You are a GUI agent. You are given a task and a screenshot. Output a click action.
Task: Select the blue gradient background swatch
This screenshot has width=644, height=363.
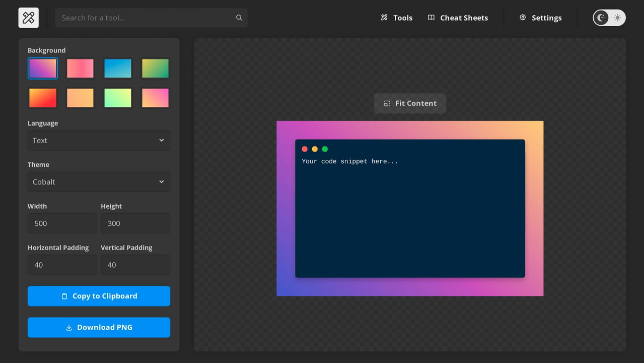click(118, 69)
